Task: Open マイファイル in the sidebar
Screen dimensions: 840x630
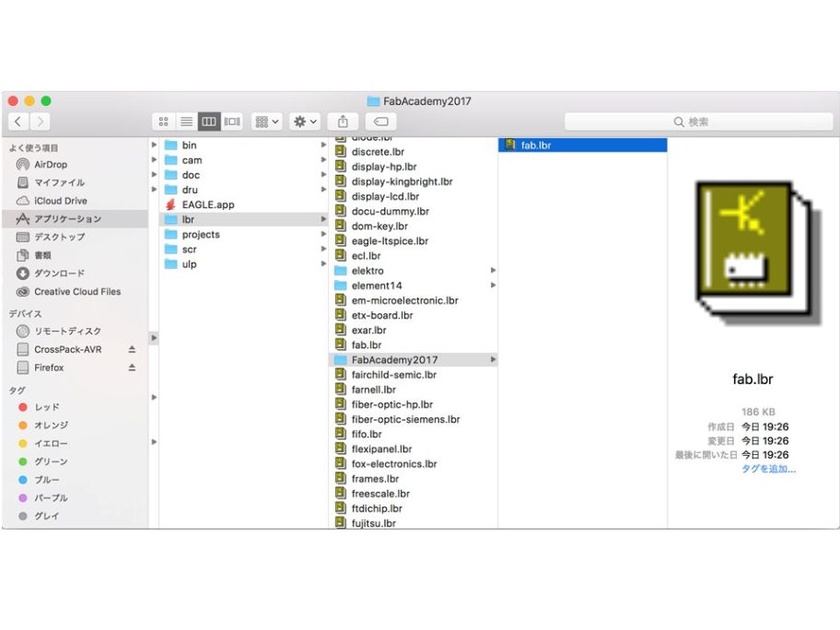Action: point(75,182)
